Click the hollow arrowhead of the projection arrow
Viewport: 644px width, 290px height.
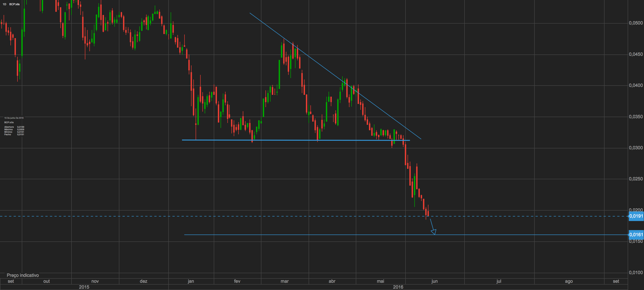434,232
